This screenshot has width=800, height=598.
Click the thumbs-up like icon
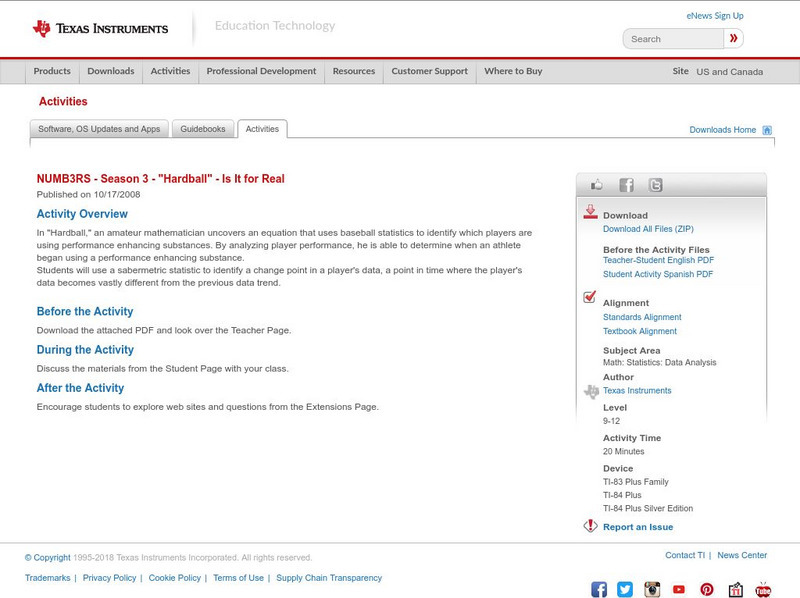click(x=596, y=184)
